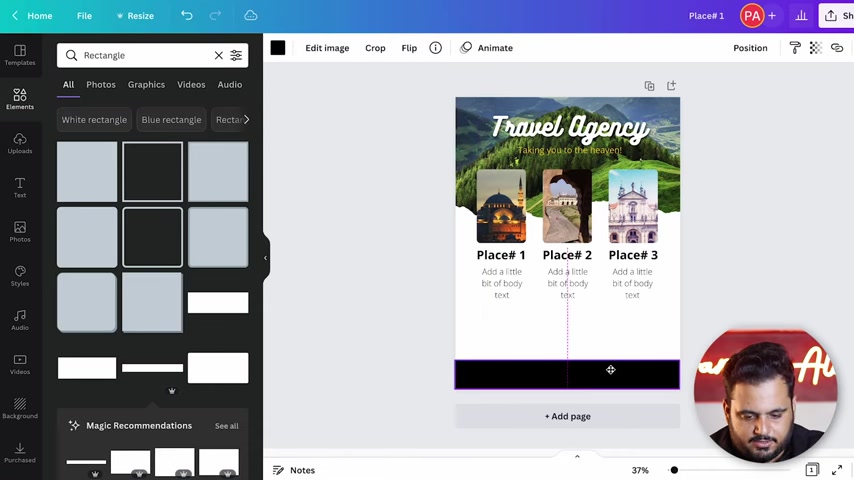Click the copy style paint roller icon
The image size is (854, 480).
795,48
